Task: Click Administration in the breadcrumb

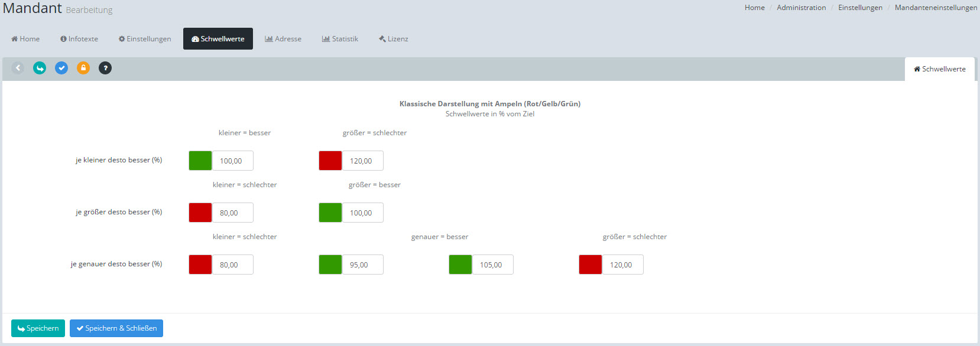Action: coord(801,8)
